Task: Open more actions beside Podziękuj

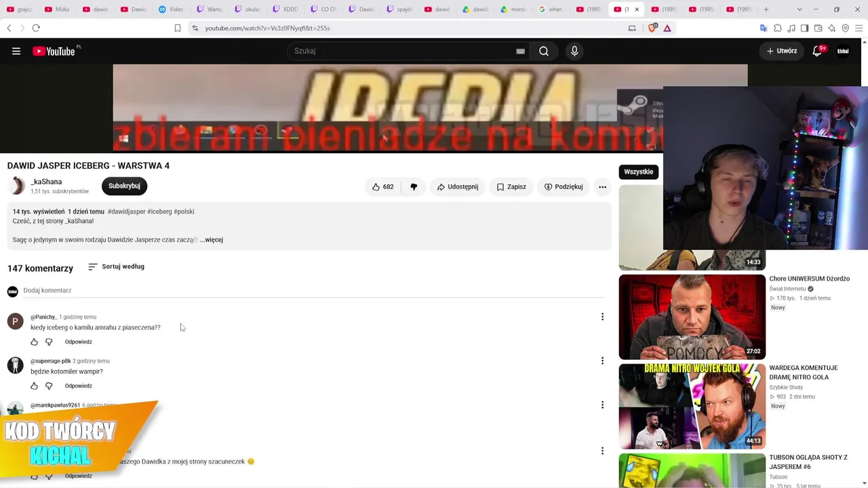Action: pyautogui.click(x=602, y=187)
